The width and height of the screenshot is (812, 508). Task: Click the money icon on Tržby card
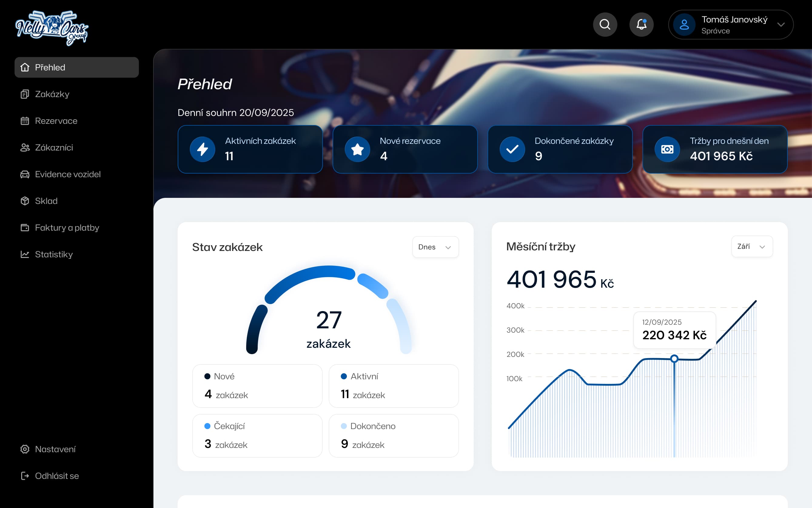point(667,149)
